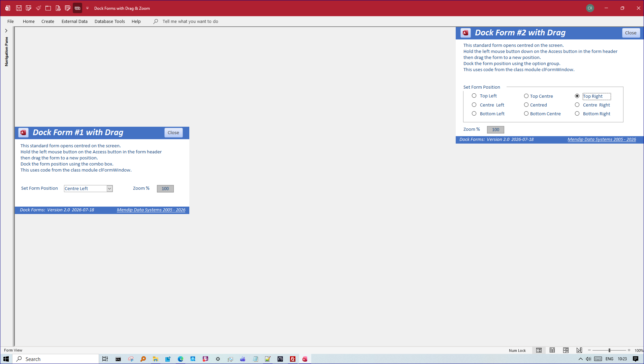
Task: Open Mendip Data Systems link in Form #2
Action: 602,139
